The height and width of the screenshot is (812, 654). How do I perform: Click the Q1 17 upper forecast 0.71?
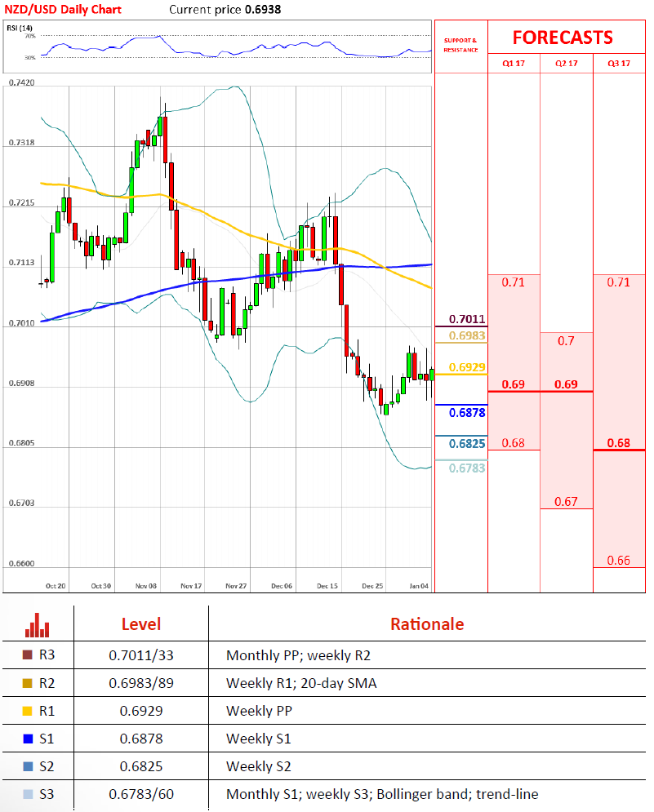(513, 282)
